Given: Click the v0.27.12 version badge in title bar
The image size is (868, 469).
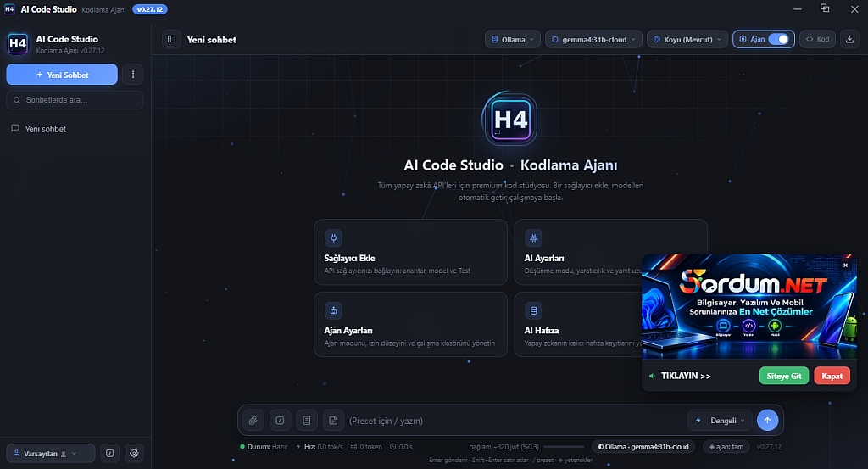Looking at the screenshot, I should 150,9.
